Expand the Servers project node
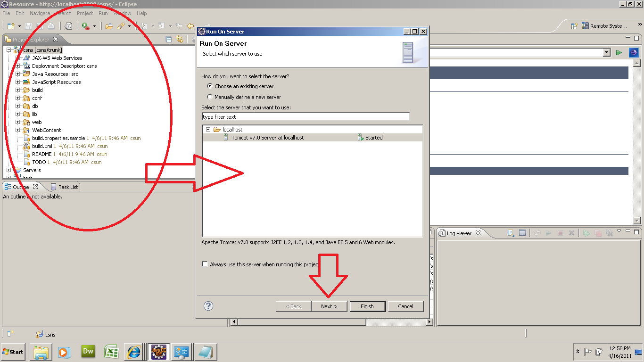Screen dimensions: 644x362 (x=9, y=170)
